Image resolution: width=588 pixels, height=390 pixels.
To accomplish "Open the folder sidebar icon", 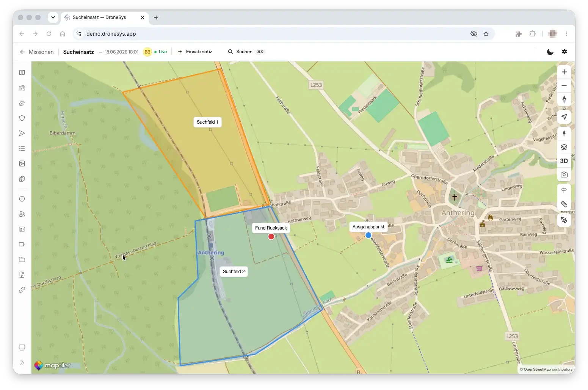I will (x=22, y=259).
